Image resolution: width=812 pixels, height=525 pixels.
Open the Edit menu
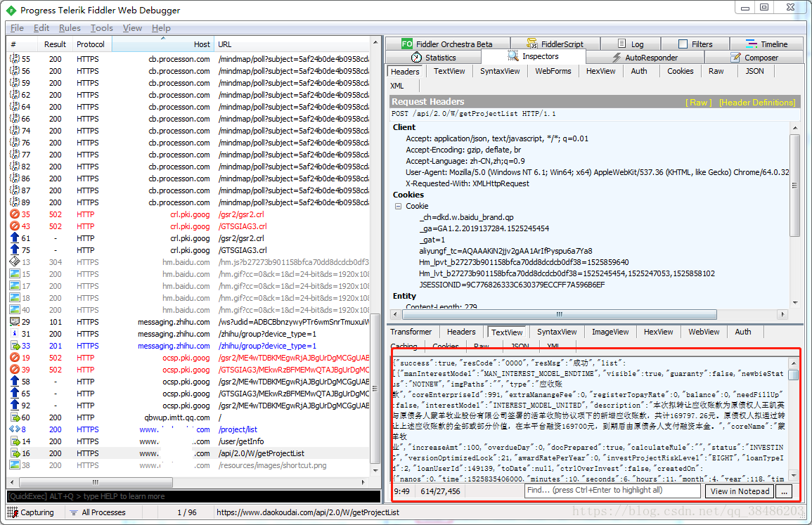[41, 28]
